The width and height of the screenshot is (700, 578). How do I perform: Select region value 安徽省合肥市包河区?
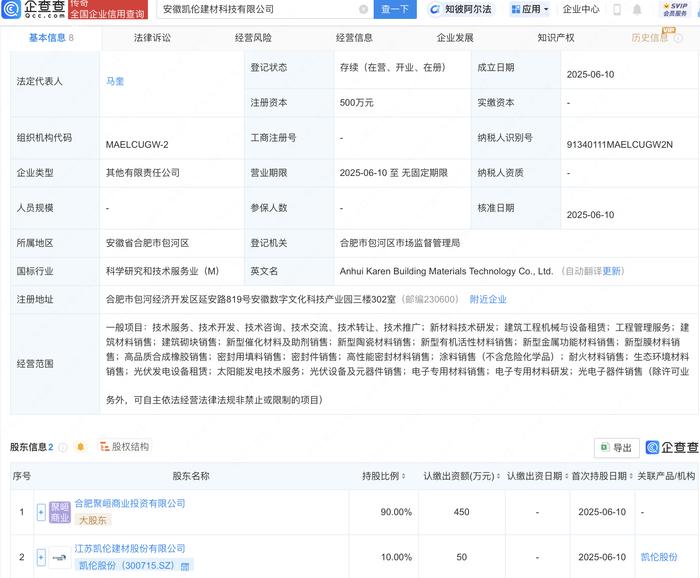(x=147, y=243)
